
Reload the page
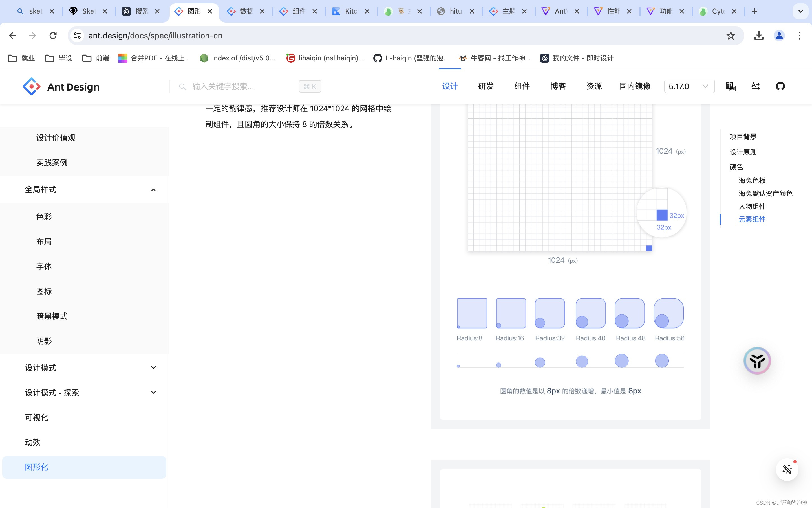53,35
